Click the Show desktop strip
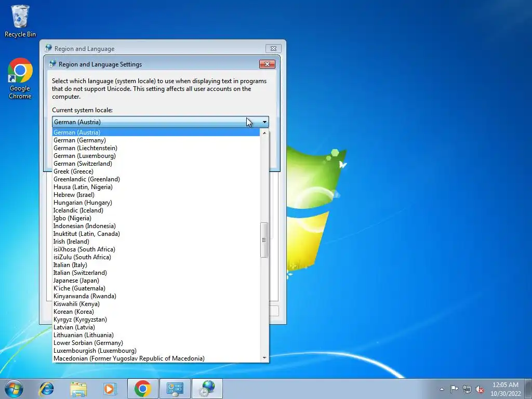This screenshot has height=399, width=532. coord(529,389)
